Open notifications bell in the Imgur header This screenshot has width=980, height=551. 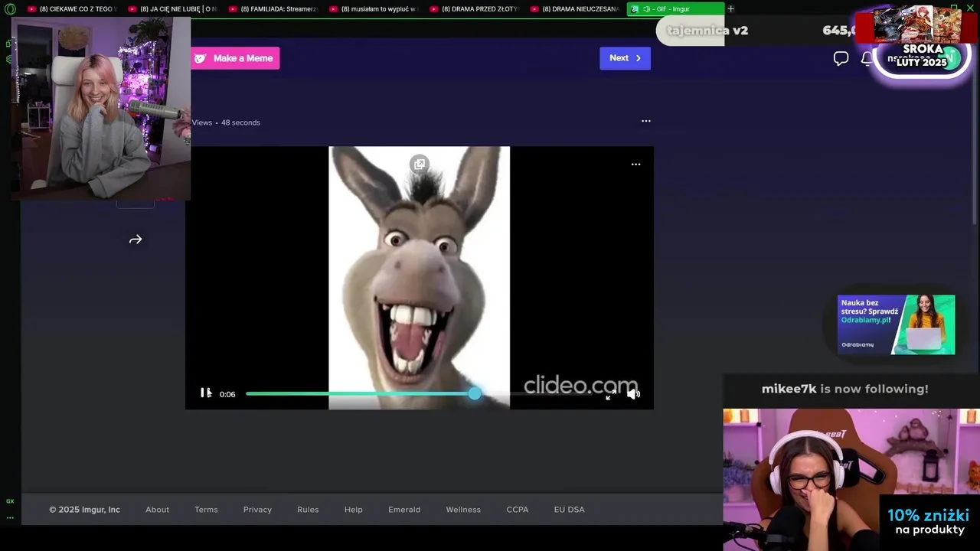[x=867, y=59]
